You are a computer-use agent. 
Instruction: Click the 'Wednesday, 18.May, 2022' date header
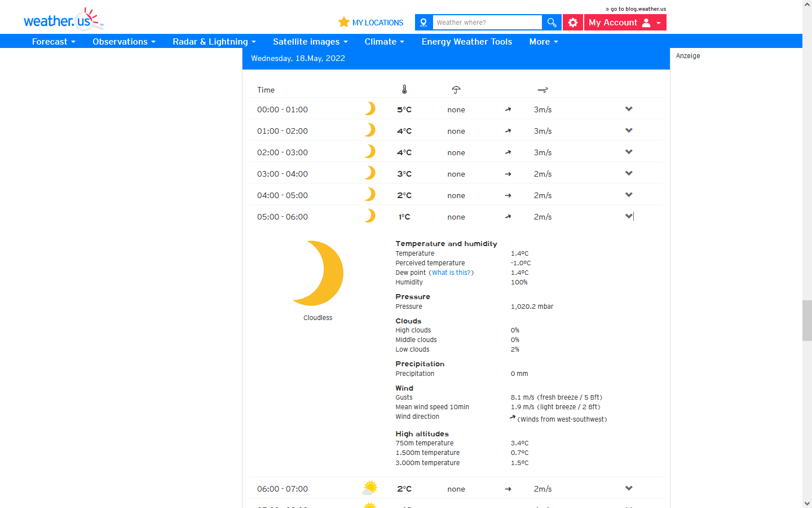click(x=298, y=58)
